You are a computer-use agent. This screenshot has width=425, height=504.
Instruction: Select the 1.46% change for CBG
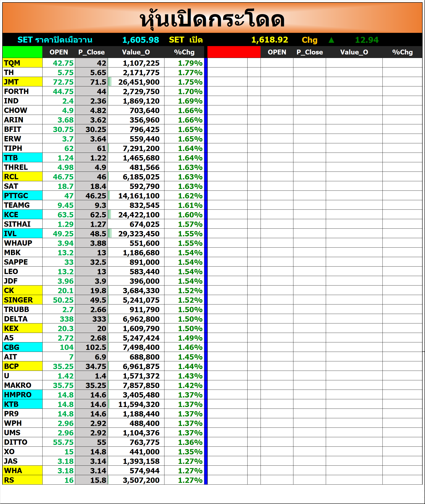click(x=190, y=347)
